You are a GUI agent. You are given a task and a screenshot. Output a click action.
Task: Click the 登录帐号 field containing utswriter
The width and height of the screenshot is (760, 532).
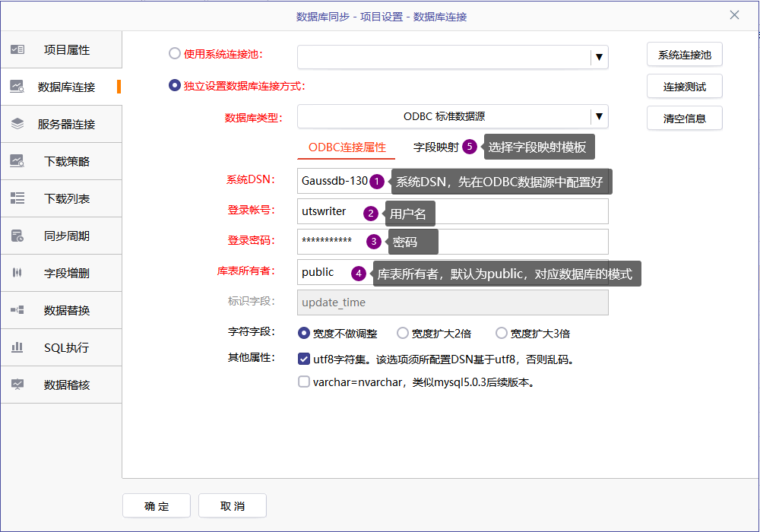tap(453, 212)
